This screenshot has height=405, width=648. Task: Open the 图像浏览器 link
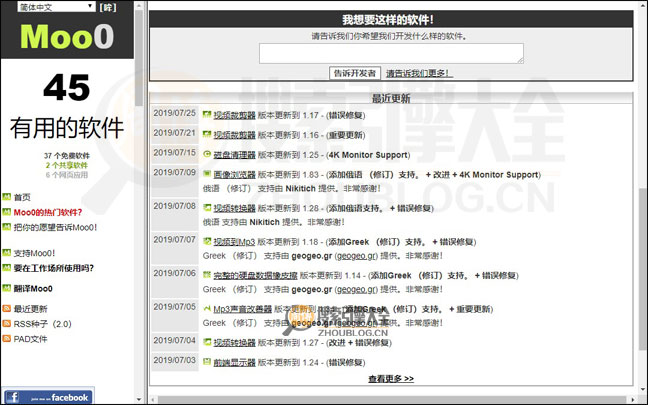(x=234, y=175)
